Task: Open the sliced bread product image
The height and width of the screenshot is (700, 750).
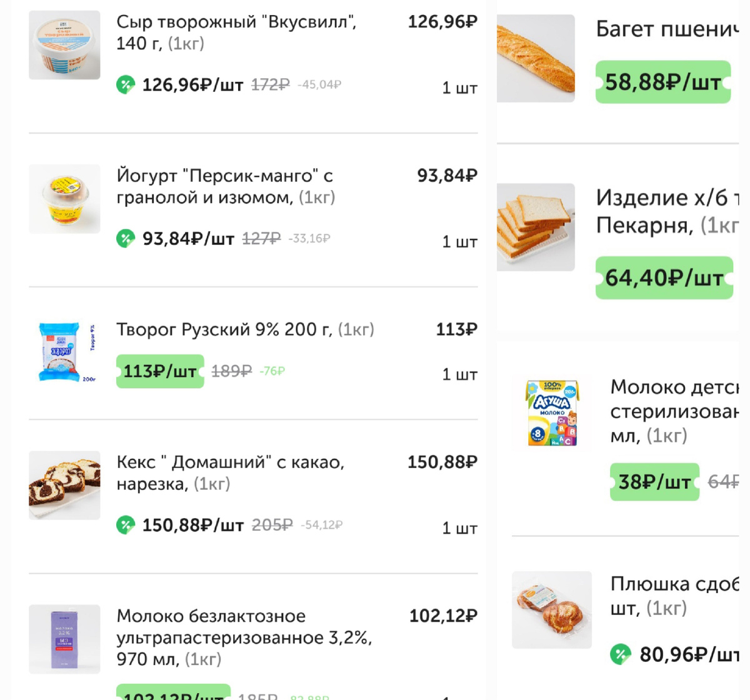Action: tap(536, 227)
